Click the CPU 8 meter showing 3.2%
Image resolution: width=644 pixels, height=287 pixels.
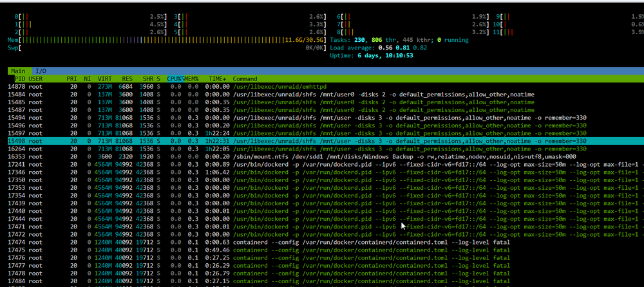(413, 32)
